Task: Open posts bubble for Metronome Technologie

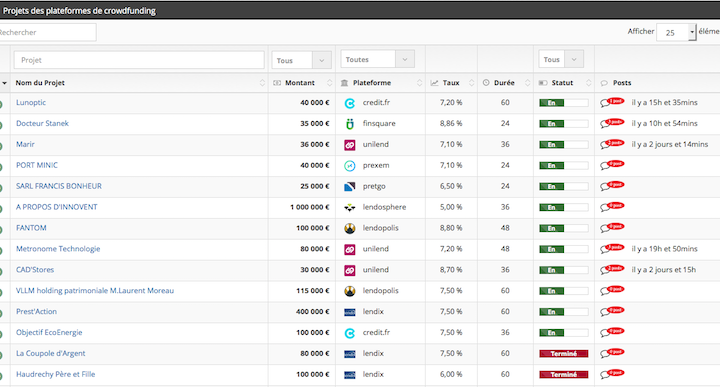Action: (x=612, y=249)
